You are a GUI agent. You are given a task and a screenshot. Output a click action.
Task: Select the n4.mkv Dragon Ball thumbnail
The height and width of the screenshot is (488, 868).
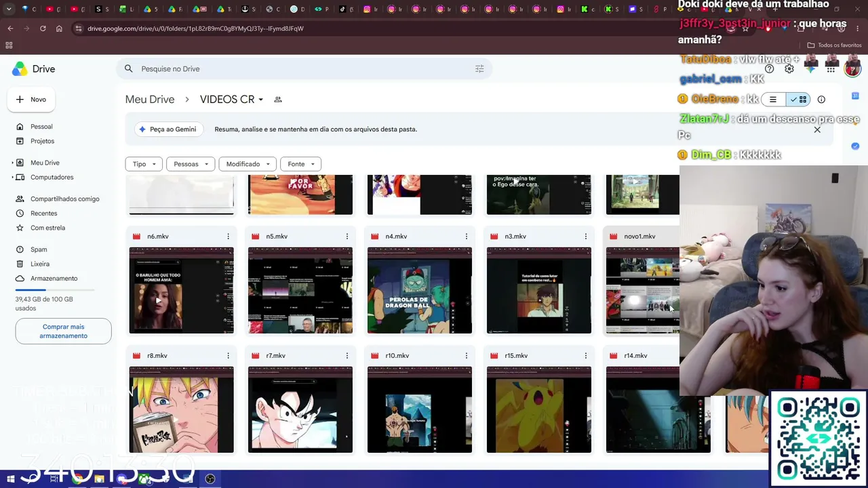(x=420, y=290)
